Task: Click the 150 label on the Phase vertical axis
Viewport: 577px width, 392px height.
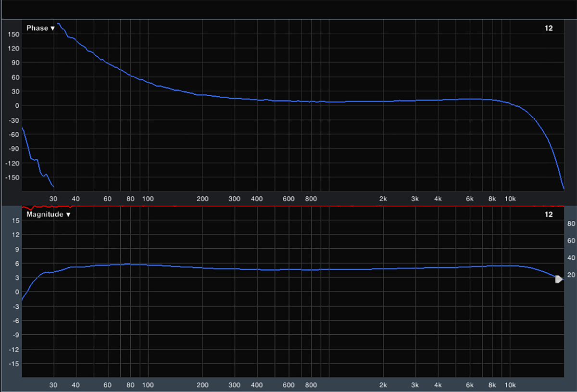Action: [x=13, y=34]
